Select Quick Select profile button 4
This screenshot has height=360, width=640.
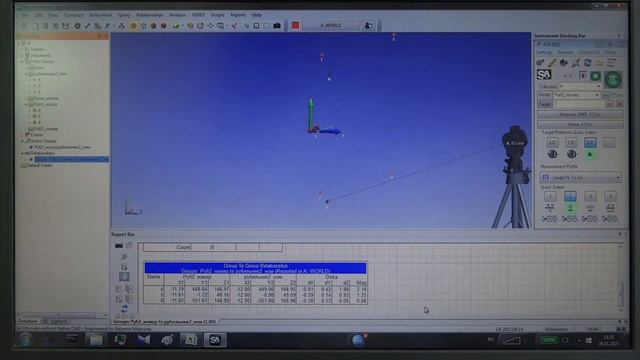[x=610, y=196]
